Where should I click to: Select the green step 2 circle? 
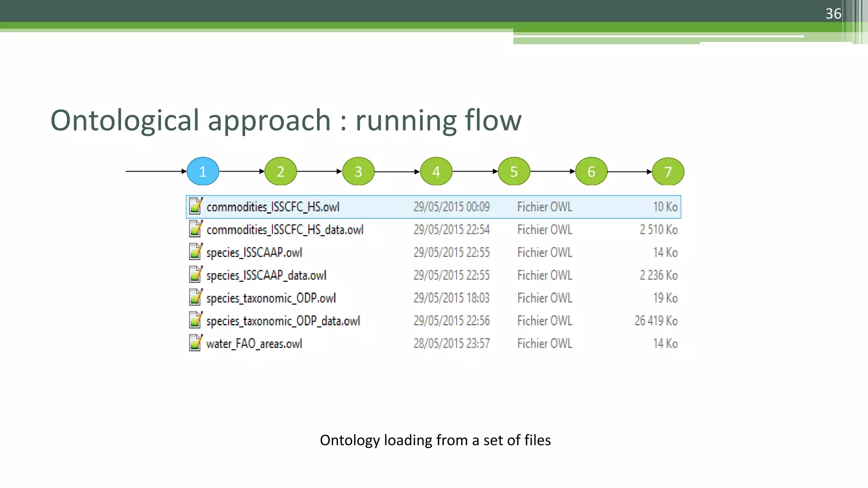[281, 172]
